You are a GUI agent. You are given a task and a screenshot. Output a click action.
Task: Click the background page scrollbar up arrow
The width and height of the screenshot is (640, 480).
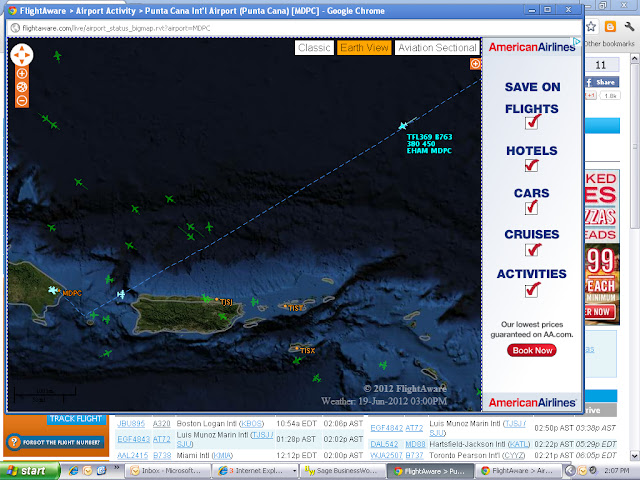pos(635,59)
